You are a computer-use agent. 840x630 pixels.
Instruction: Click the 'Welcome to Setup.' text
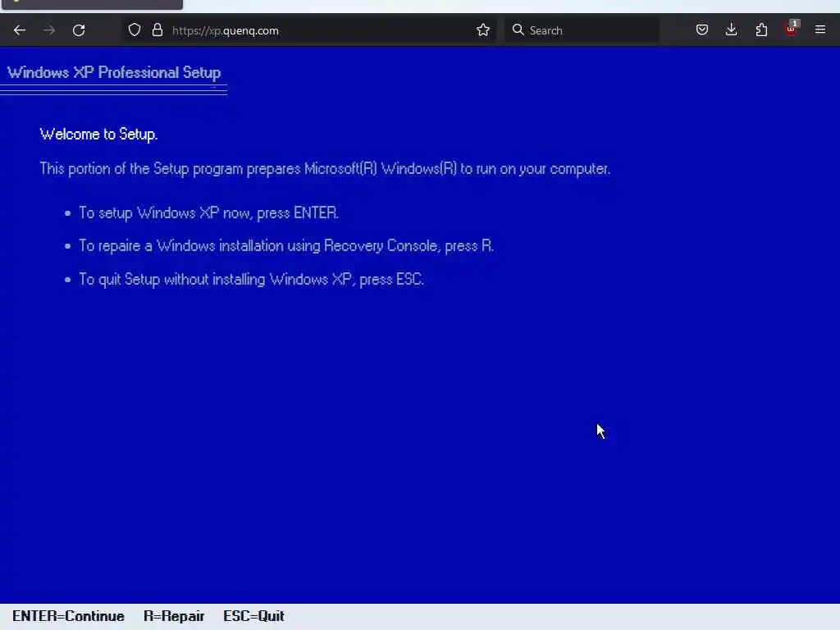[x=98, y=134]
